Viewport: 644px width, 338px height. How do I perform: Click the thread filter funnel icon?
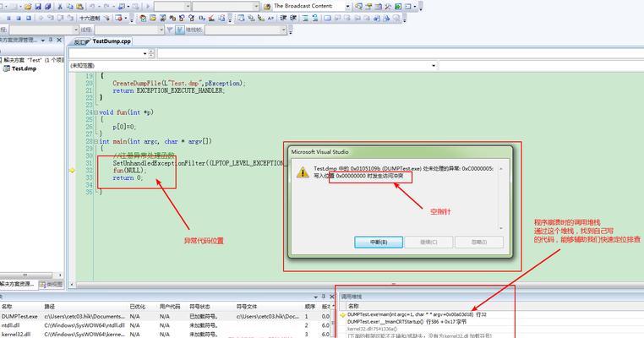169,30
